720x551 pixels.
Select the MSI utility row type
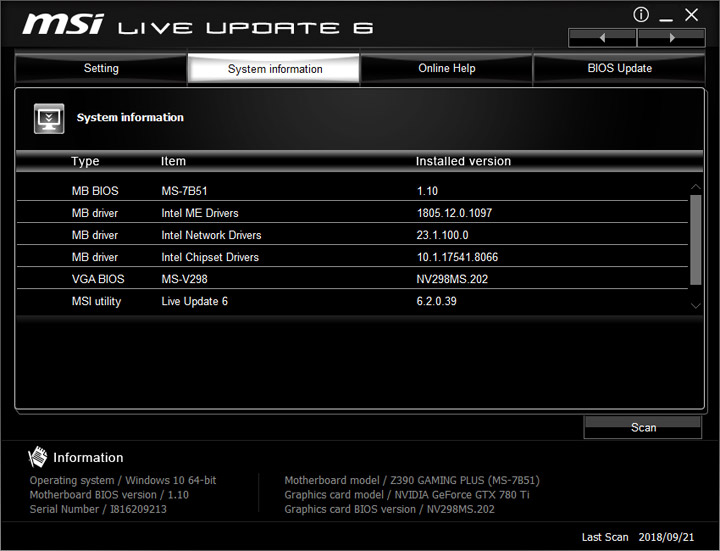(96, 301)
